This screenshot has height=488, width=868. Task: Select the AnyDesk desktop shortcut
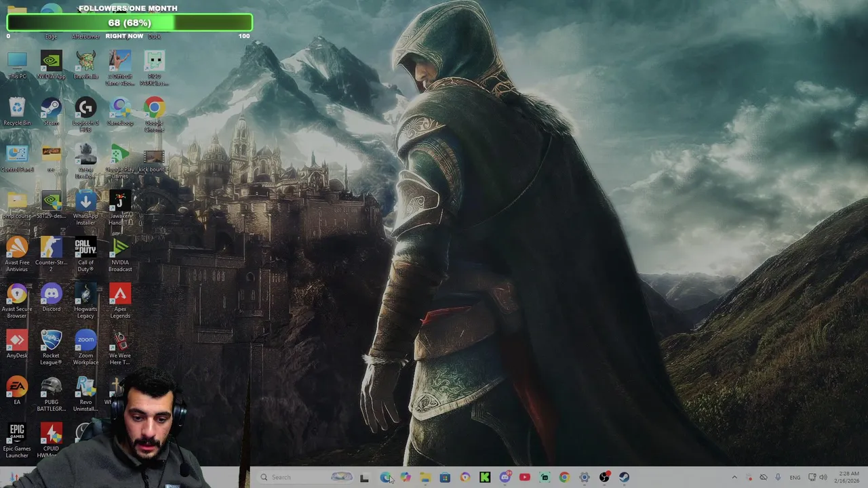17,345
